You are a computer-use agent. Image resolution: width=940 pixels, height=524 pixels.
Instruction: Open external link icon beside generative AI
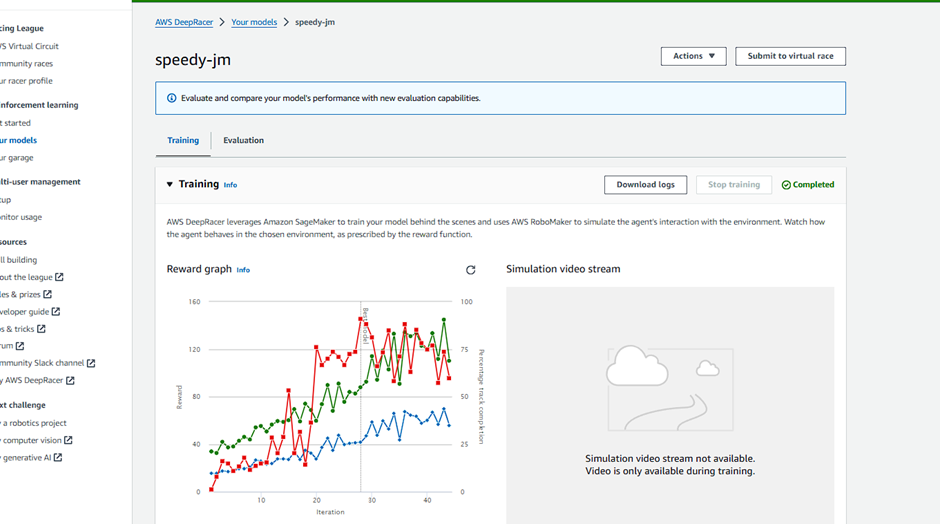pyautogui.click(x=58, y=457)
